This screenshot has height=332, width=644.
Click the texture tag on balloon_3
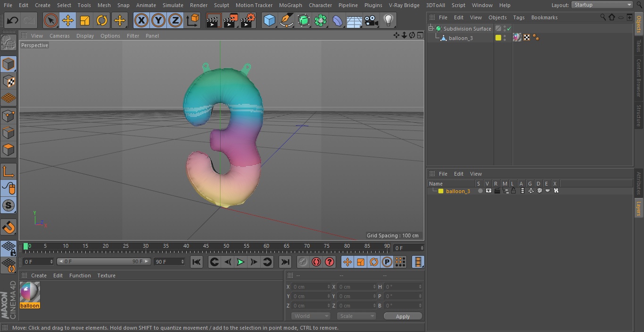(x=518, y=38)
